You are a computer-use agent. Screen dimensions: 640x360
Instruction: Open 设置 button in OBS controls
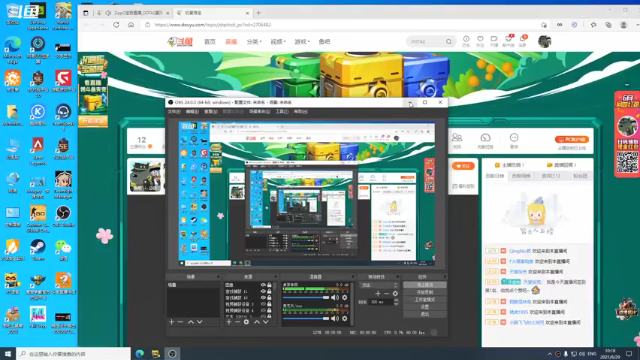pyautogui.click(x=424, y=307)
